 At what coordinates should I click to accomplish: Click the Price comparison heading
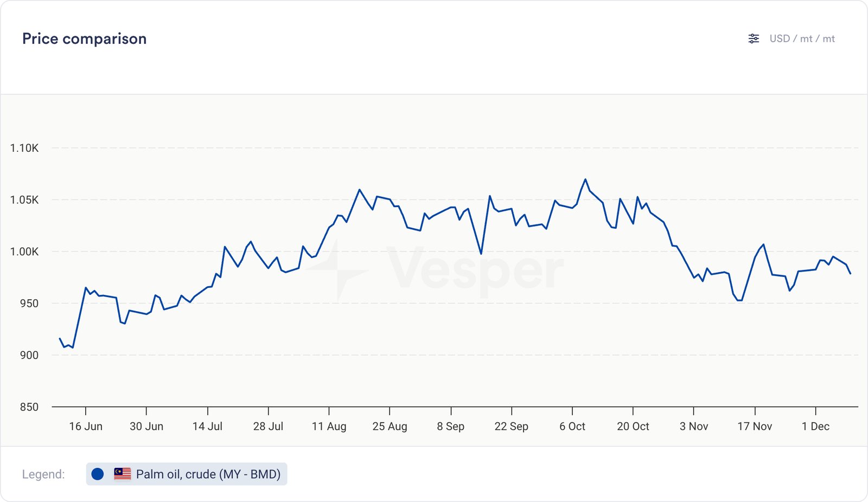tap(84, 39)
